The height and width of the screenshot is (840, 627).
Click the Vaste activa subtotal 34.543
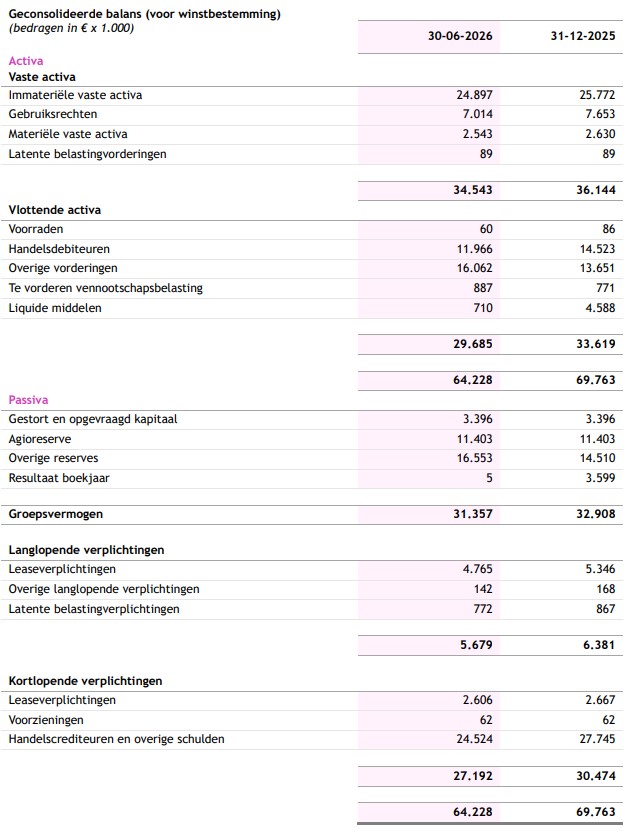473,190
